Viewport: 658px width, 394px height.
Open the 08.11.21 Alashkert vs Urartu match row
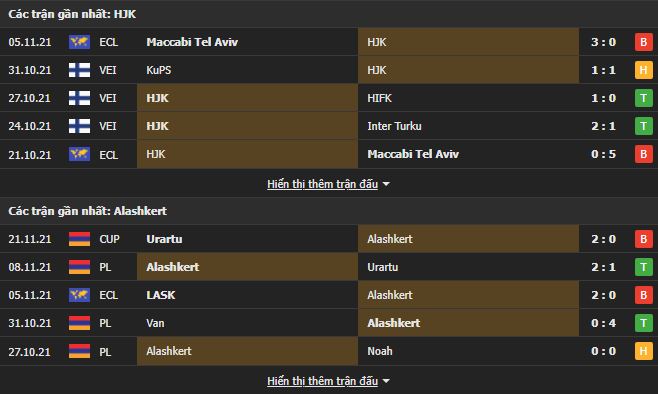329,267
